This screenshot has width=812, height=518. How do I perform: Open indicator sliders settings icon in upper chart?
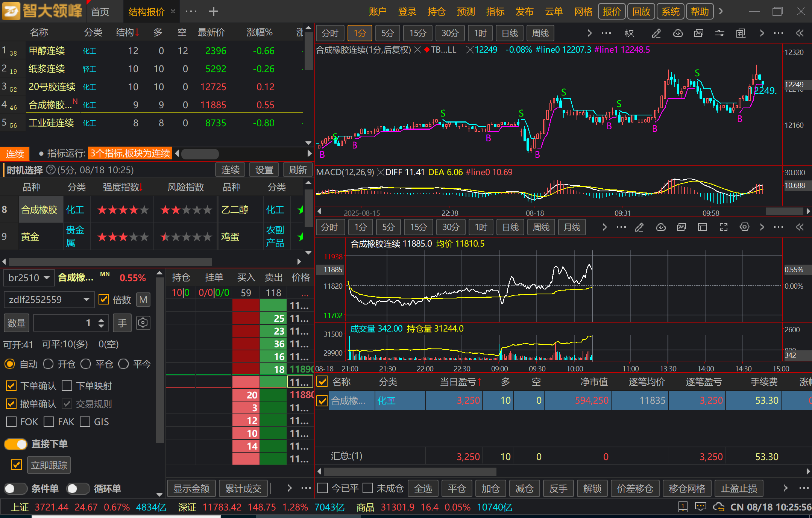719,33
